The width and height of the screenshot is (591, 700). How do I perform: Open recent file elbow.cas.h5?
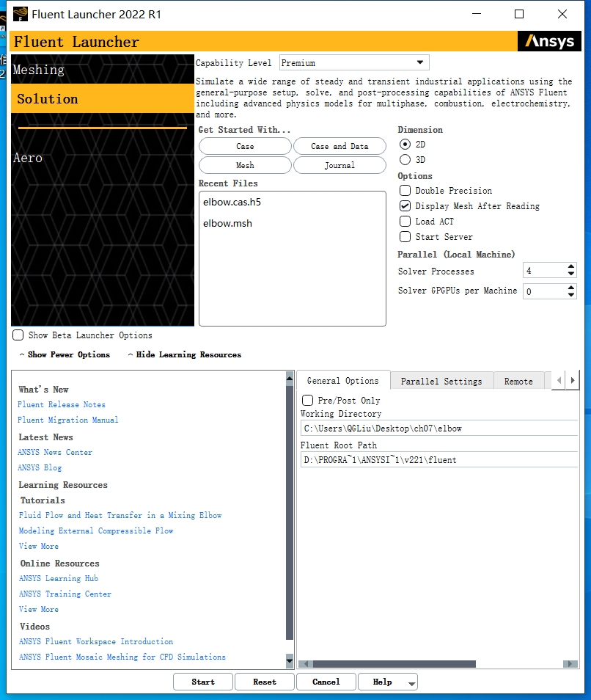232,203
